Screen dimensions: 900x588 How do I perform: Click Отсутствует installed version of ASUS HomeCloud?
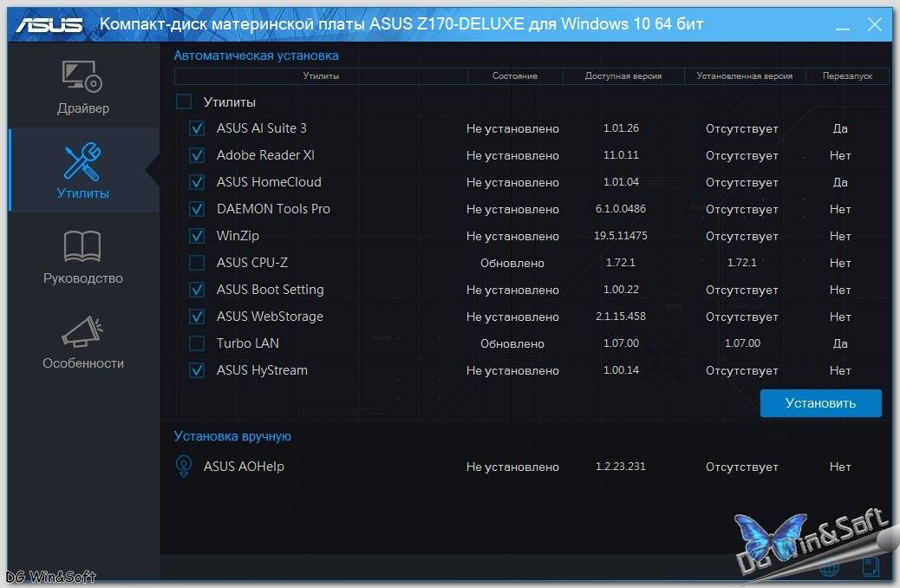coord(742,183)
